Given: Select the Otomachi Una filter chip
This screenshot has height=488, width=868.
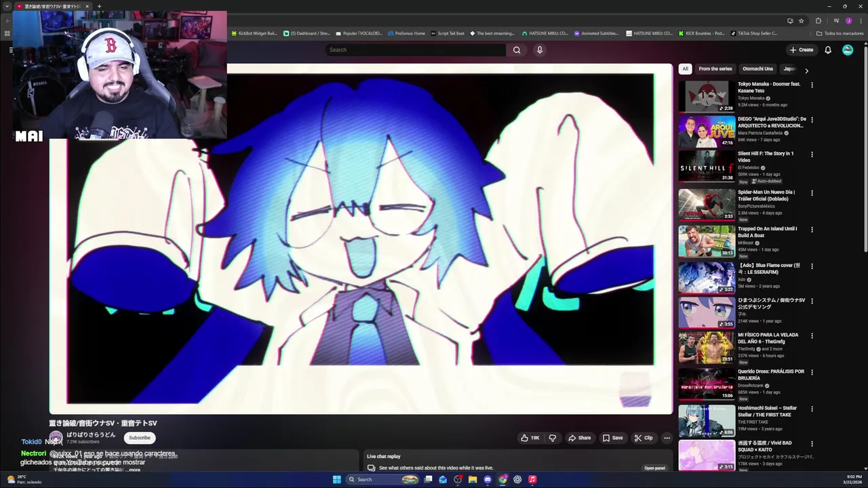Looking at the screenshot, I should coord(757,68).
